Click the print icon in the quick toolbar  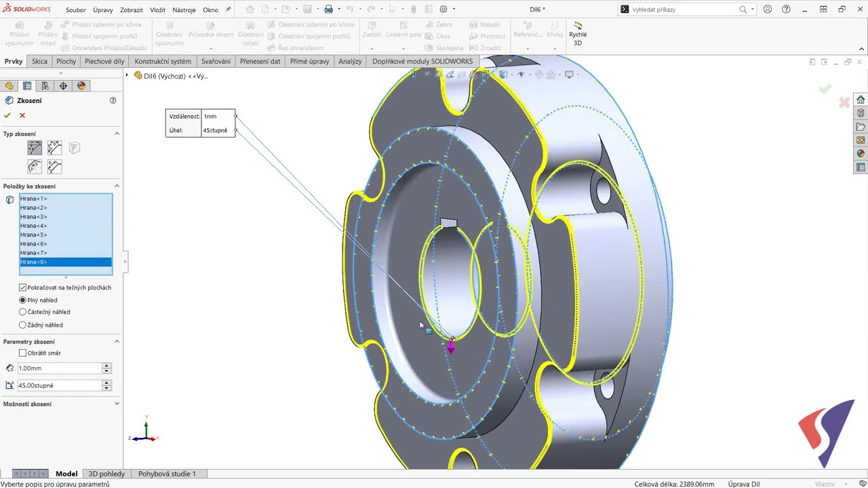[328, 9]
